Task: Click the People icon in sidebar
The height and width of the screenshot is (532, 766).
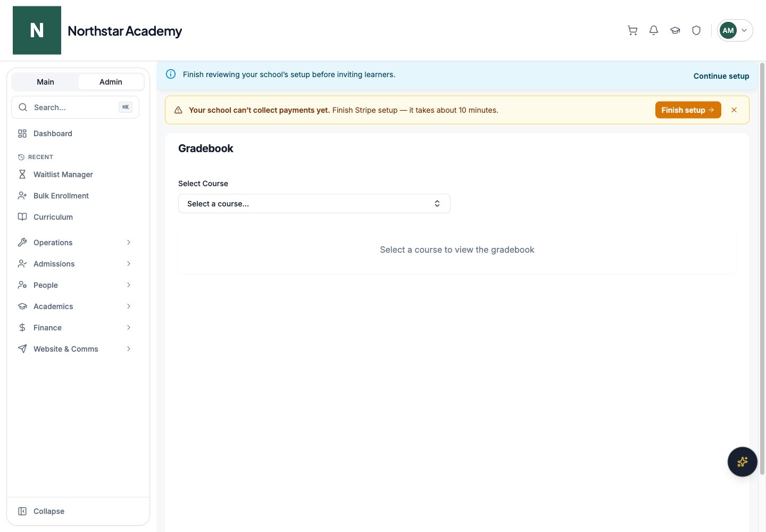Action: (x=22, y=285)
